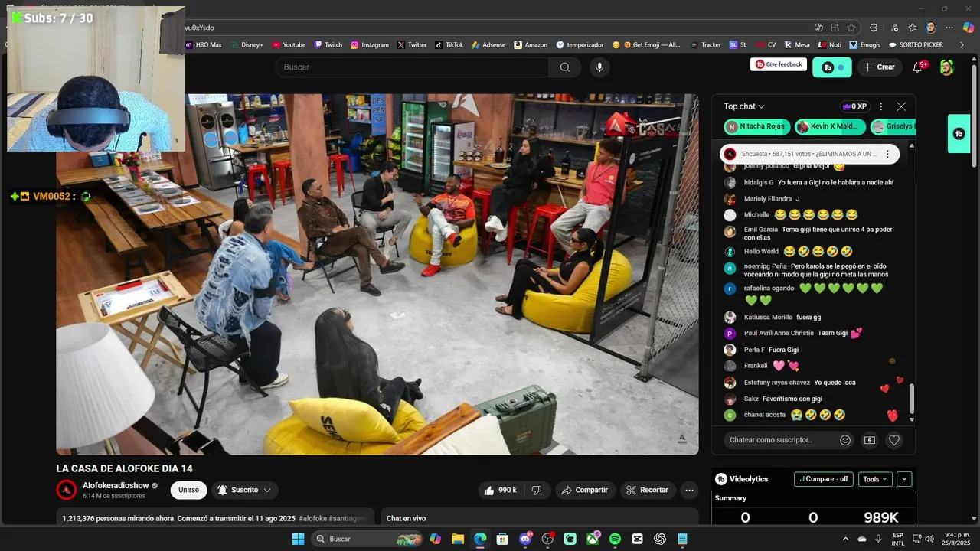Open the taskbar volume control
Screen dimensions: 980x551
[x=930, y=539]
